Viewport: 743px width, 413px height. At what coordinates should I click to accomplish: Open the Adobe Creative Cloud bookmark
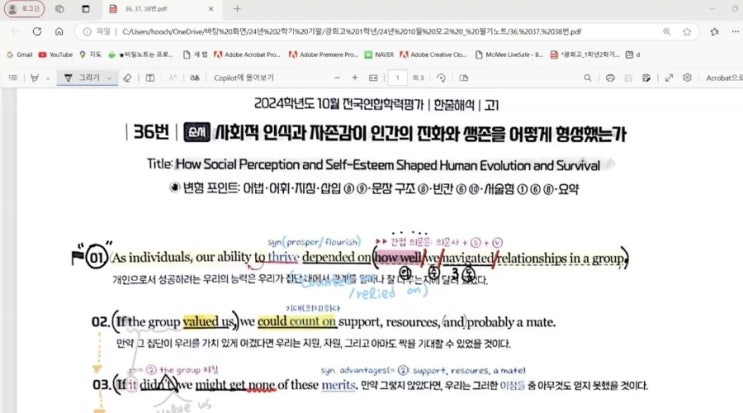coord(434,54)
